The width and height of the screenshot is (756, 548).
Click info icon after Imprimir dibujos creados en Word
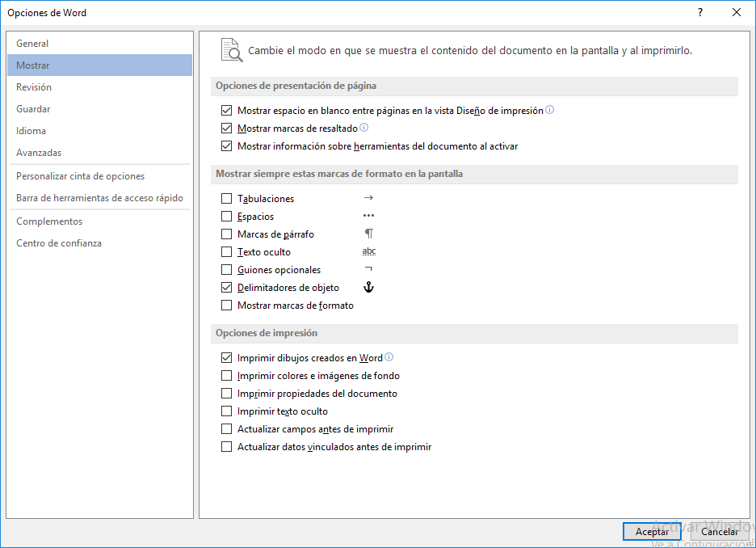pos(389,357)
